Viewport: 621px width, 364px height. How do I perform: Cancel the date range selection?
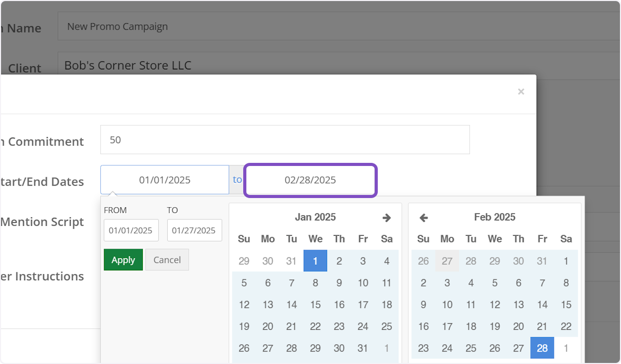(167, 260)
